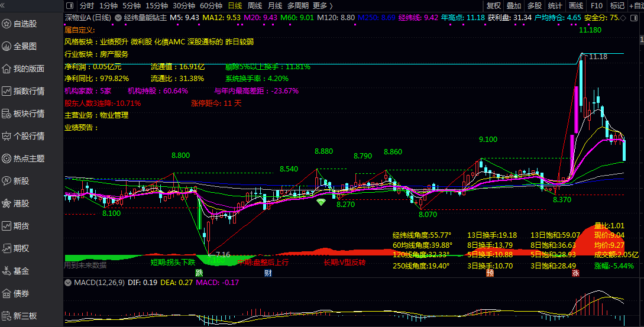Click 净利同比：979.82% value

pos(96,79)
